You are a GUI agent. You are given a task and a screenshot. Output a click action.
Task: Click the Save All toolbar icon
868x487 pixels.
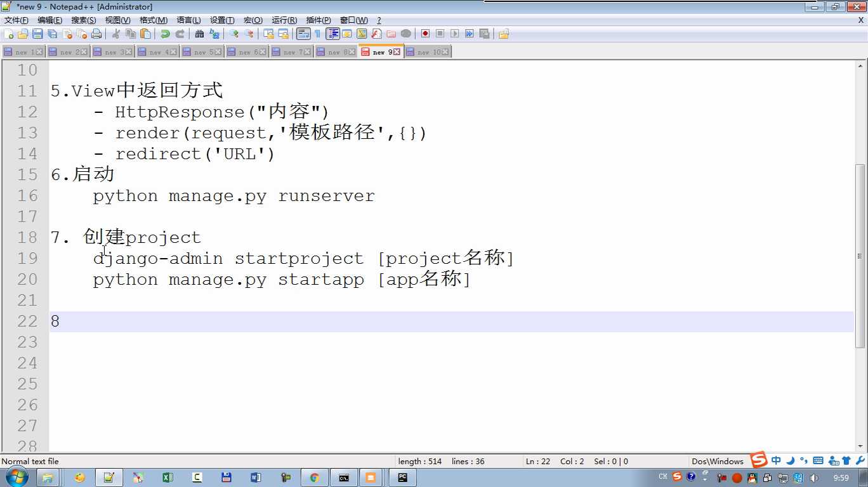coord(52,34)
